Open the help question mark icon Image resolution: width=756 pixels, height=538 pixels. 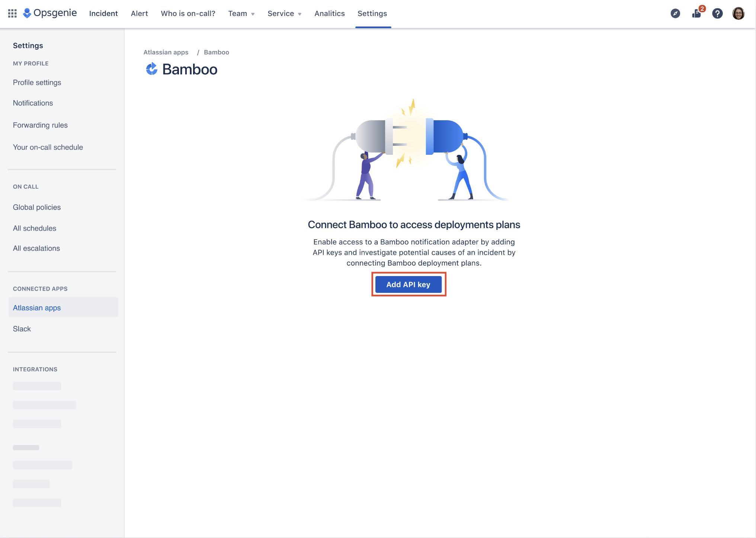click(717, 13)
